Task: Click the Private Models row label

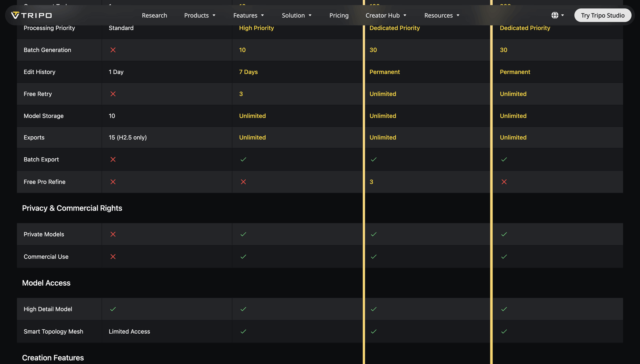Action: tap(44, 234)
